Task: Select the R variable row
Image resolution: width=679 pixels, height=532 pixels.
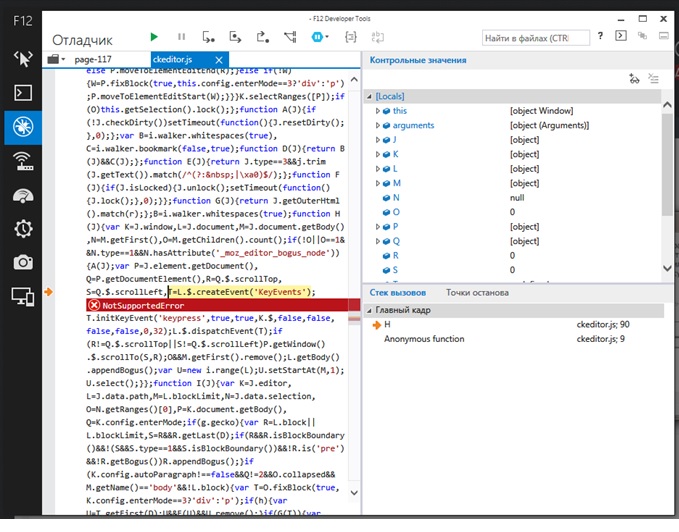Action: click(x=513, y=256)
